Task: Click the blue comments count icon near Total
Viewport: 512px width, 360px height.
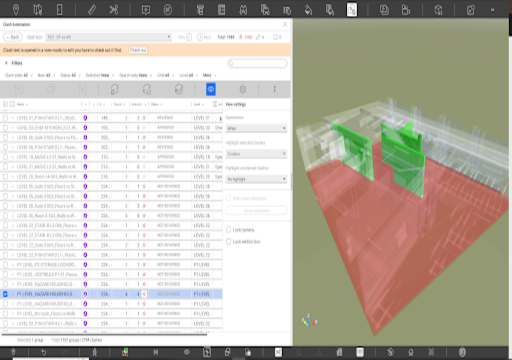Action: click(277, 37)
